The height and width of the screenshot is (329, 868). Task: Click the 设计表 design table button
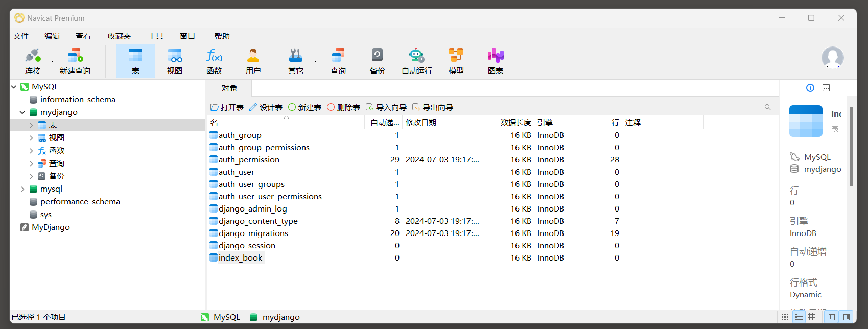coord(266,107)
